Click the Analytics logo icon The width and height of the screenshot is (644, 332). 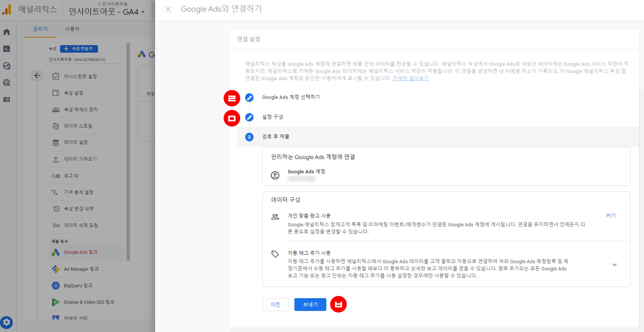(x=7, y=10)
